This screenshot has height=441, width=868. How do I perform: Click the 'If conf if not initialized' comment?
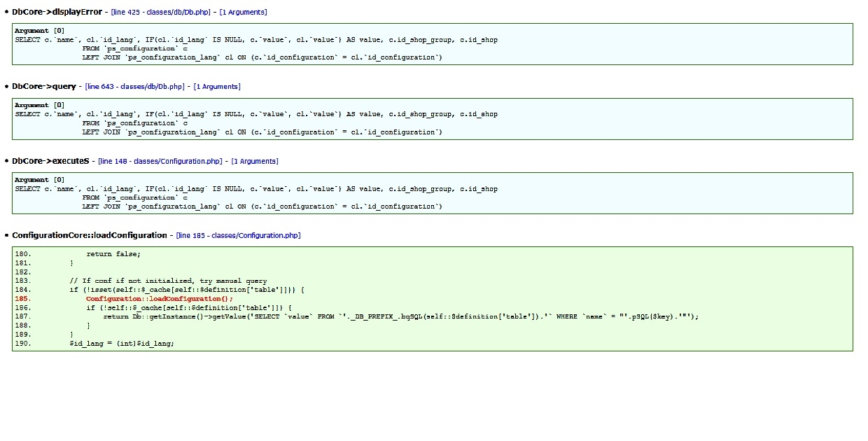(168, 281)
